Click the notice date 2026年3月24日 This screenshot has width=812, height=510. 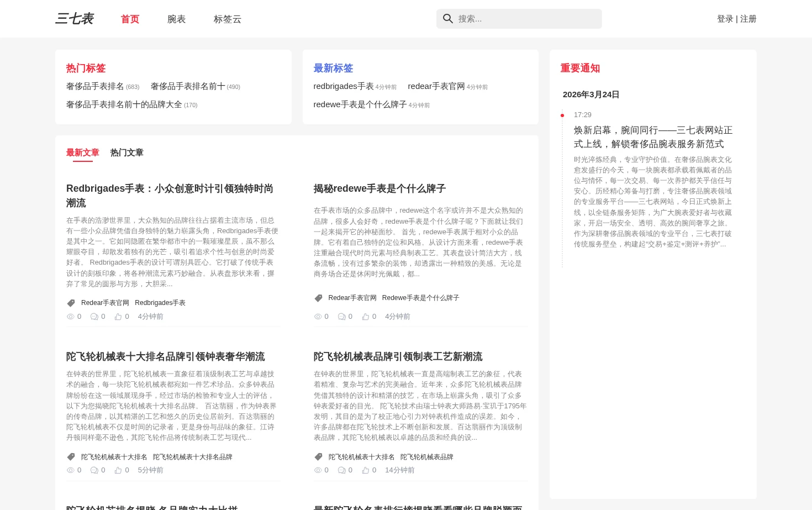591,94
